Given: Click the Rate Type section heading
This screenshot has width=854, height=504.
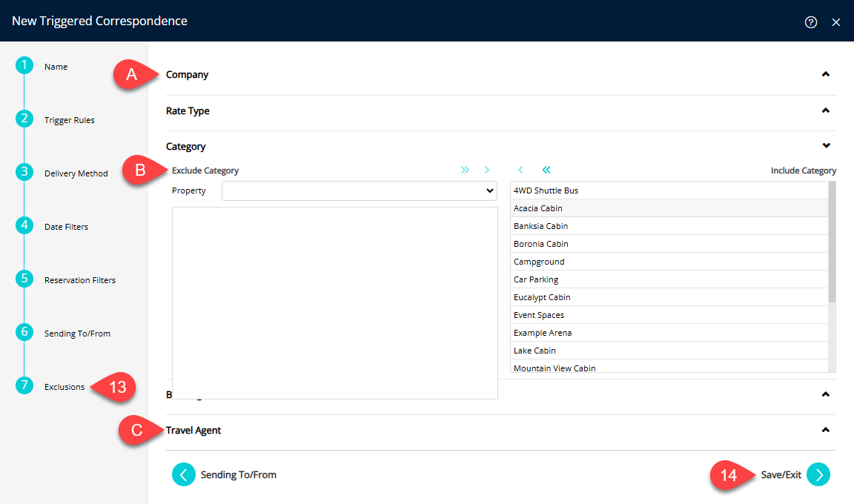Looking at the screenshot, I should pos(188,111).
